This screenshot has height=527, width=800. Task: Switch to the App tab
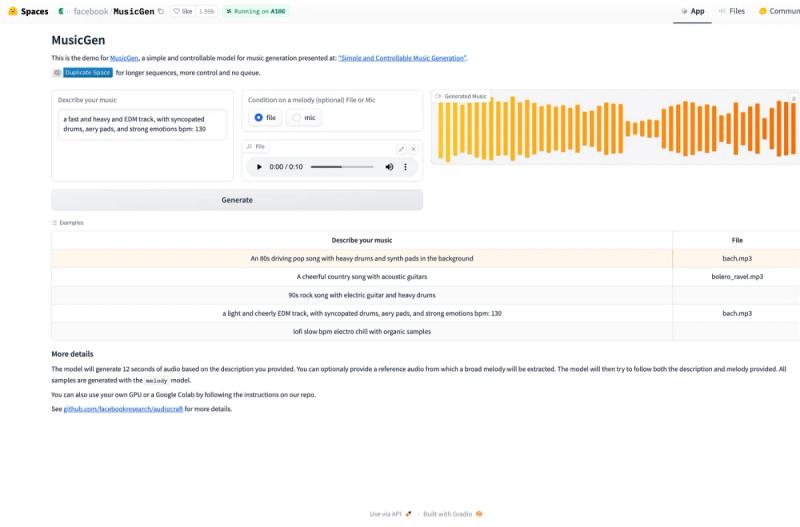click(x=692, y=11)
